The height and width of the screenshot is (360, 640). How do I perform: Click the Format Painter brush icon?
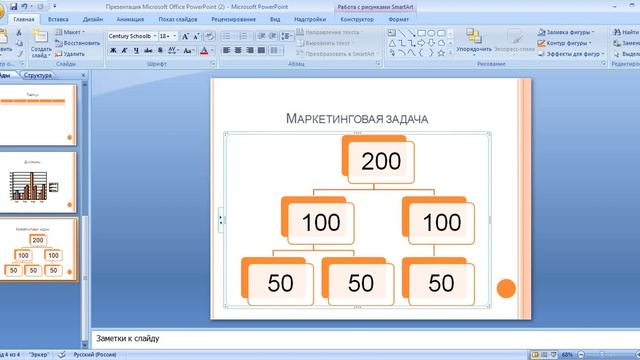coord(19,54)
